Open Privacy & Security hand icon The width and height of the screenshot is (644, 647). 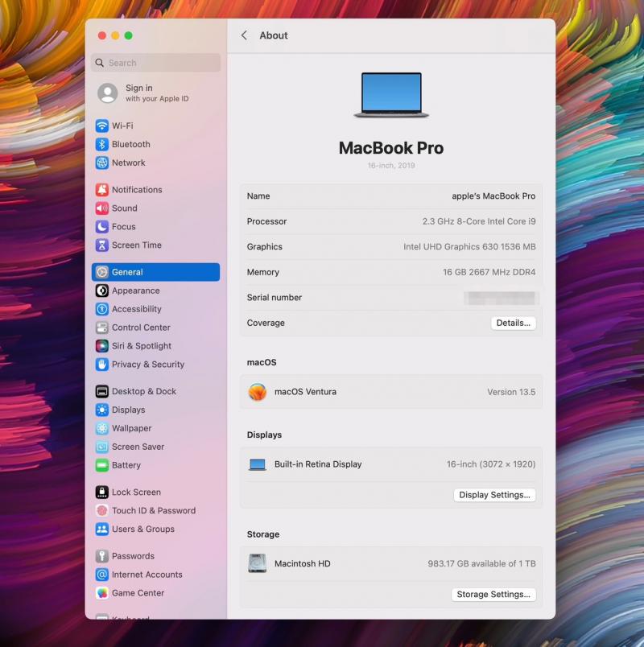102,365
